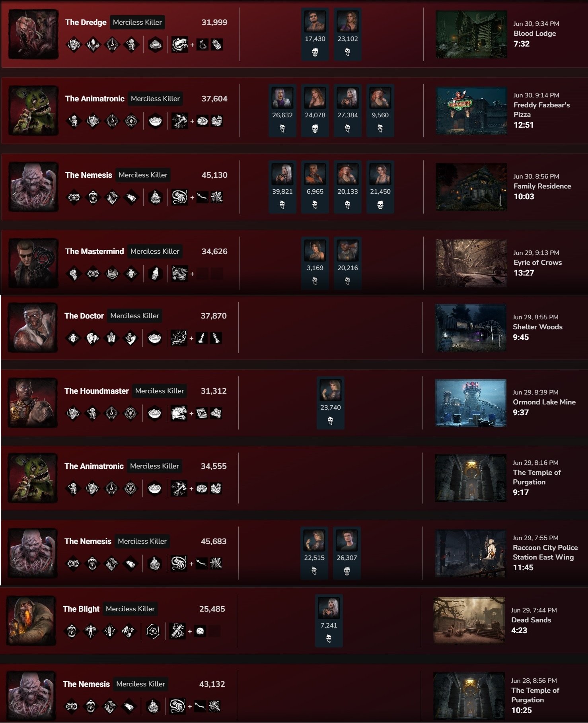The height and width of the screenshot is (723, 588).
Task: Select Freddy Fazbear's Pizza map thumbnail
Action: tap(471, 111)
